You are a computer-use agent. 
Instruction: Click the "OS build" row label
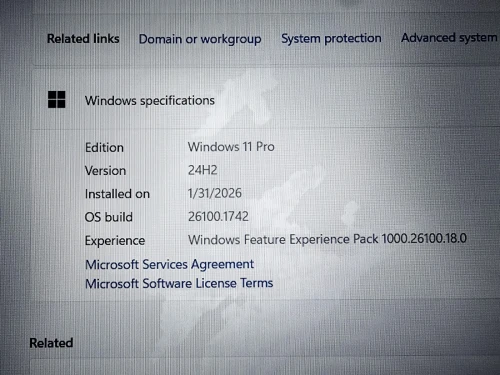coord(109,217)
